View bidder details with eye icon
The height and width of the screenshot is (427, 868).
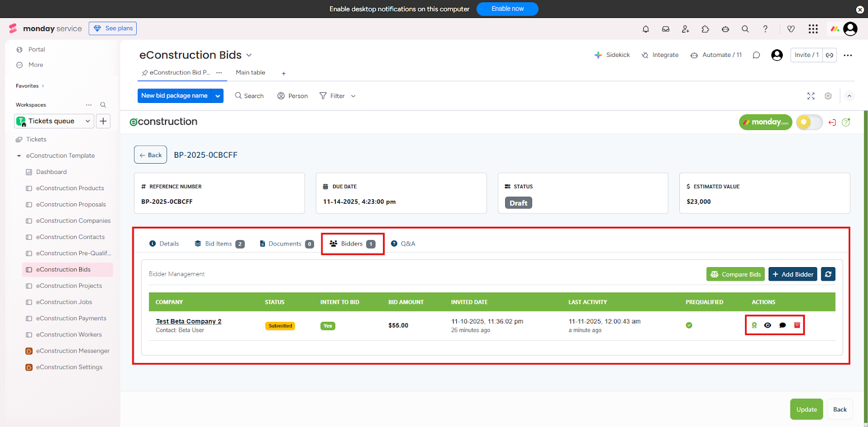coord(768,326)
